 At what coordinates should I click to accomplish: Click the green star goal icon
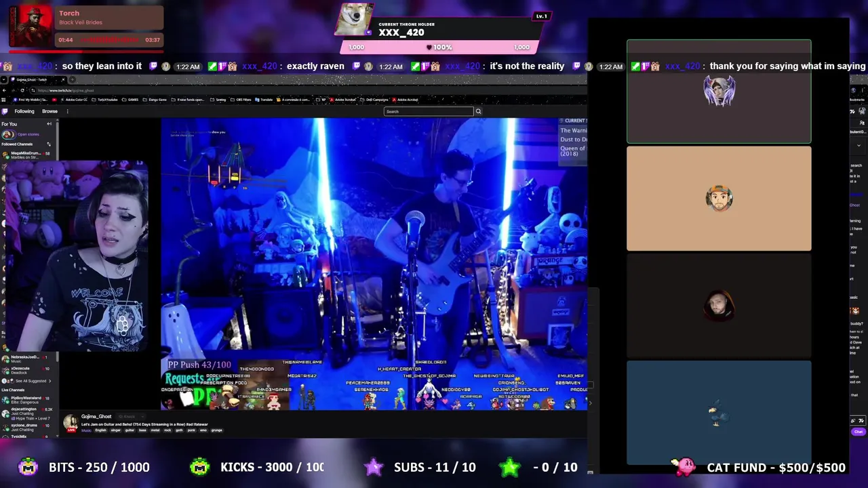click(x=509, y=467)
